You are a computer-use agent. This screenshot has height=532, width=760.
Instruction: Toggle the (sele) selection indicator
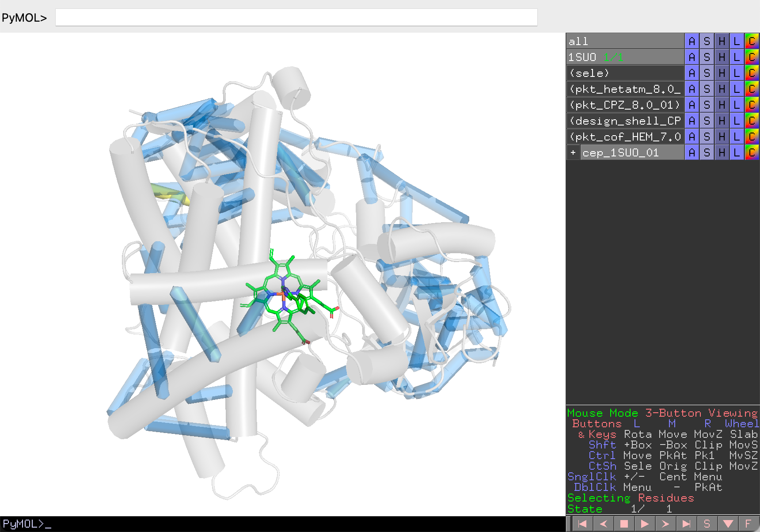point(625,73)
